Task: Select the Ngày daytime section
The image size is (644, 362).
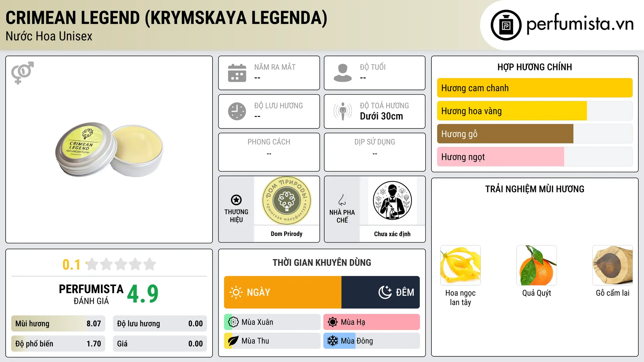Action: pyautogui.click(x=283, y=292)
